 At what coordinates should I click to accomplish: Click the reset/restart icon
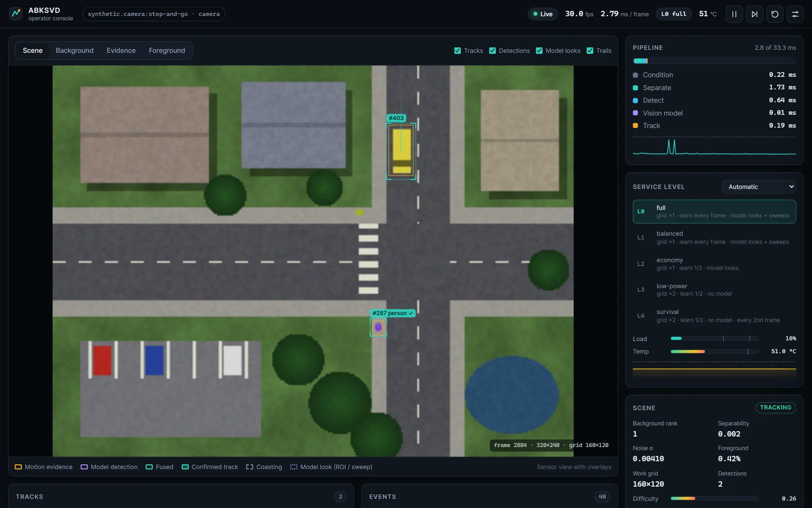click(775, 14)
